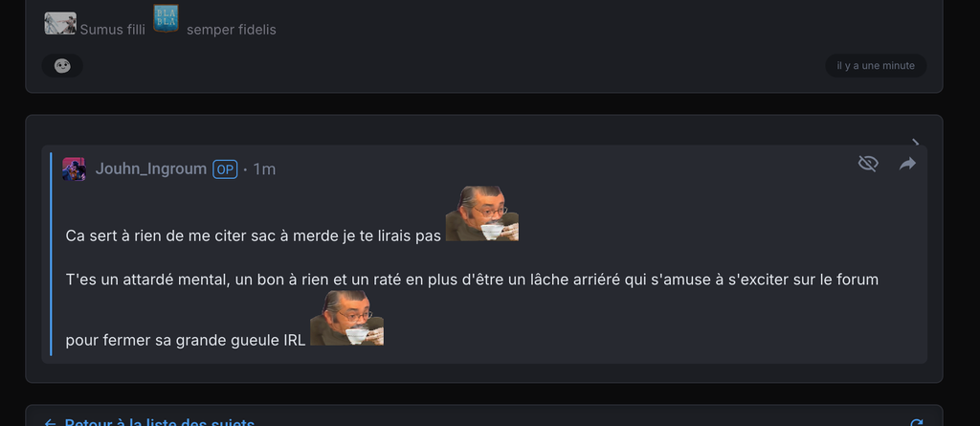Expand the chevron above the quoted message
The image size is (980, 426).
pos(916,143)
